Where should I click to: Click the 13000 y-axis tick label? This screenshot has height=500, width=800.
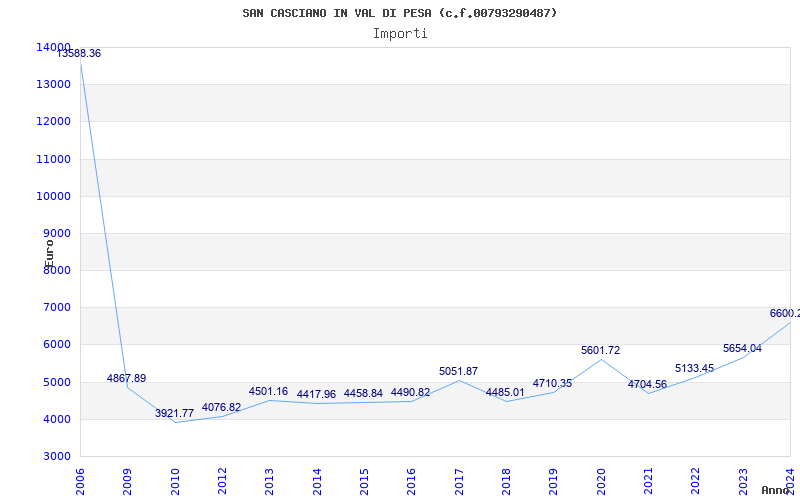point(54,84)
